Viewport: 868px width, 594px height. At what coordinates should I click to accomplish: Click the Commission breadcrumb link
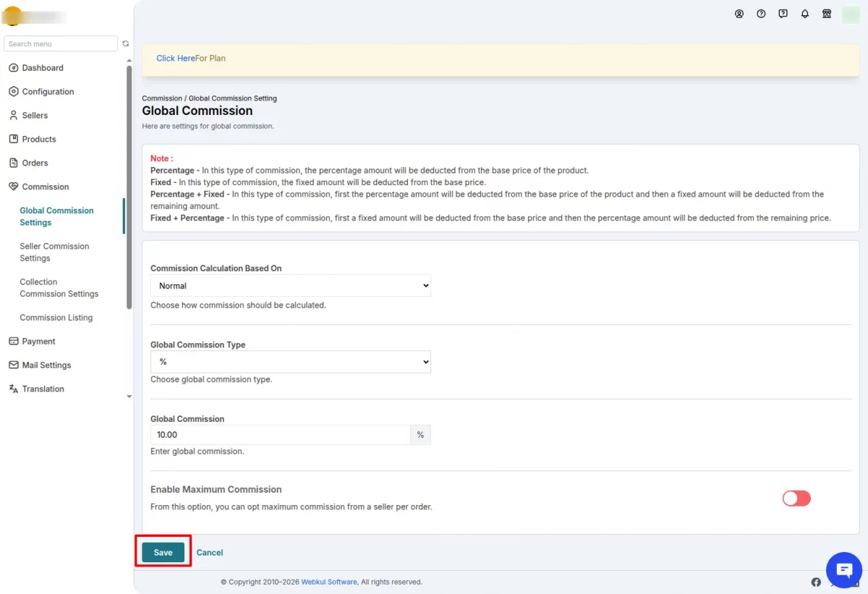coord(162,98)
